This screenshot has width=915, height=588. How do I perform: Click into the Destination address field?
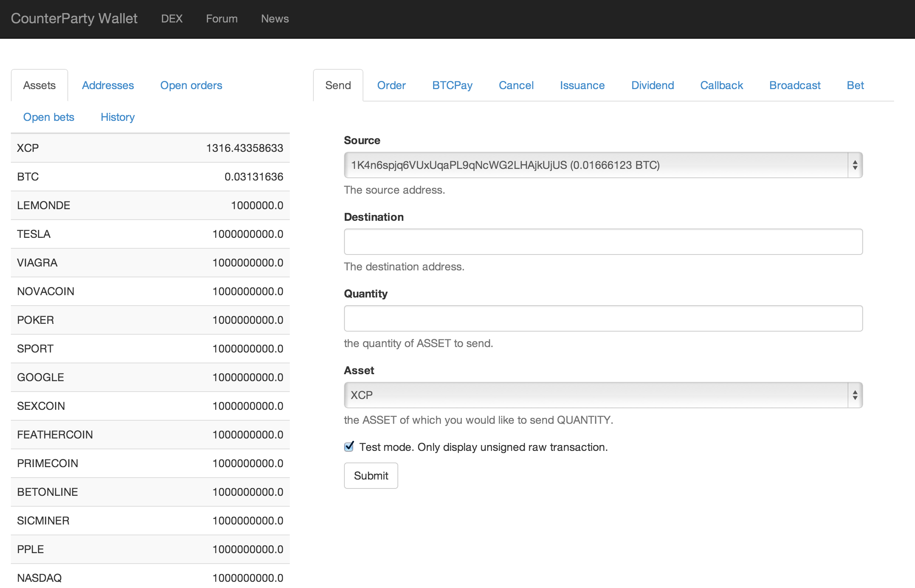tap(603, 242)
